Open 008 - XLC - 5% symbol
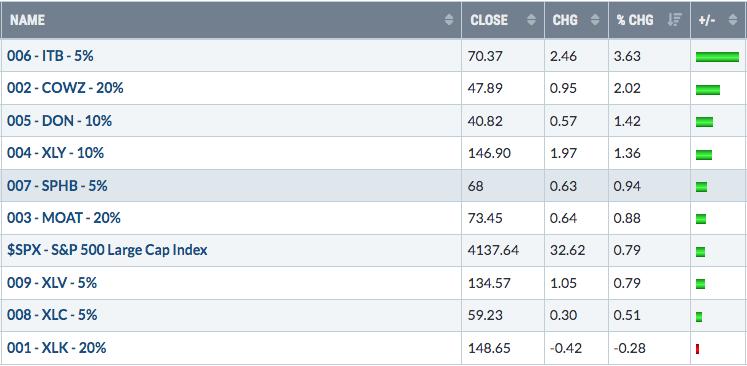This screenshot has width=747, height=366. coord(52,315)
